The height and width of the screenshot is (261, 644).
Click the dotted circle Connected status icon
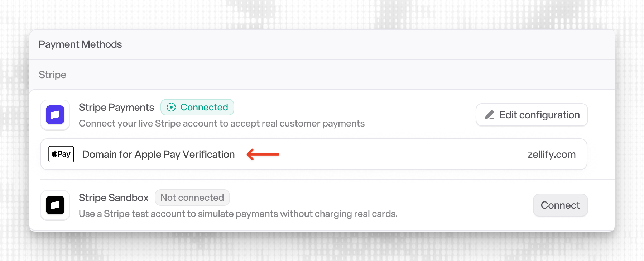point(171,107)
